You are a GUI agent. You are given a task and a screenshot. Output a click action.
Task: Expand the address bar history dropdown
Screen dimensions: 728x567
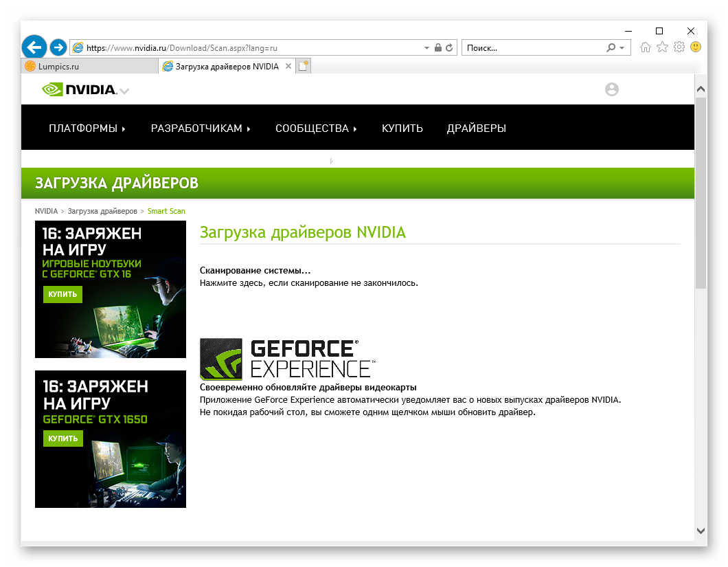tap(426, 47)
